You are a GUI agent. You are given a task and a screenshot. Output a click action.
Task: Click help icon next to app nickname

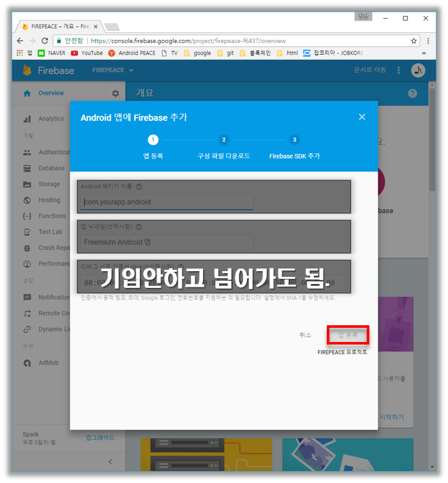(139, 227)
